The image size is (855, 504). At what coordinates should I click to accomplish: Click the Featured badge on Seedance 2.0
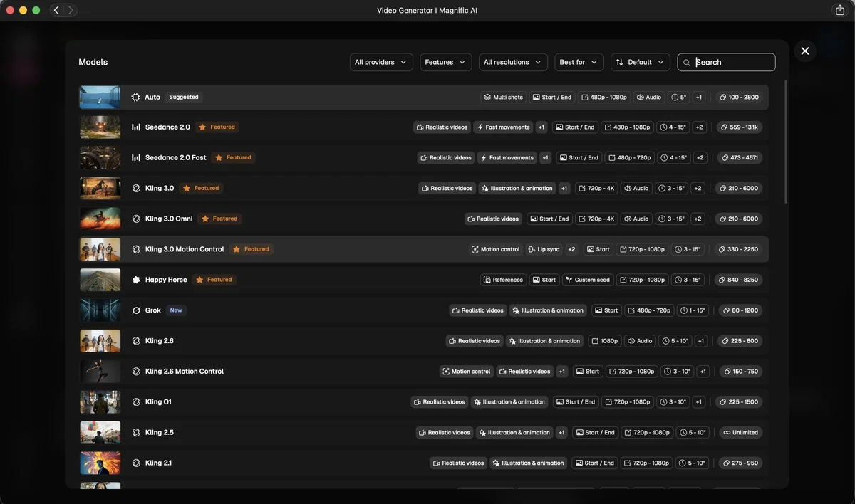coord(217,127)
